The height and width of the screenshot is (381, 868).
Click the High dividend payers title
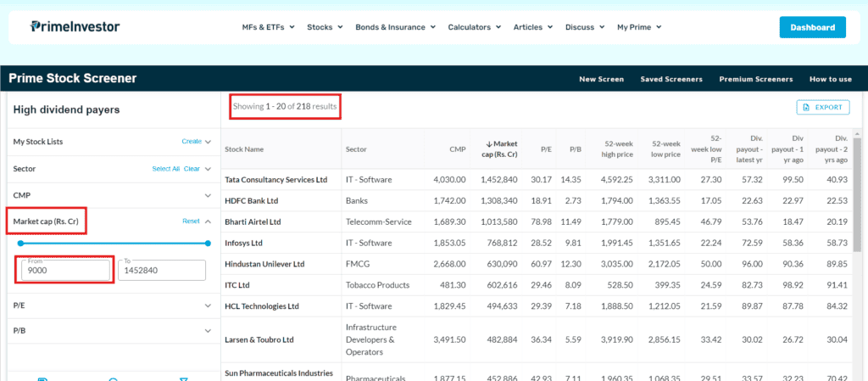(66, 109)
